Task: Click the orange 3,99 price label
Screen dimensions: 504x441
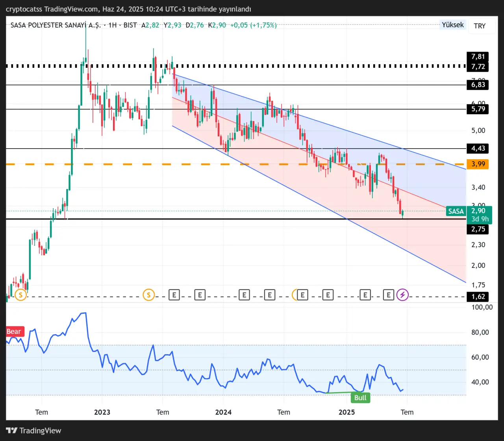Action: point(478,164)
